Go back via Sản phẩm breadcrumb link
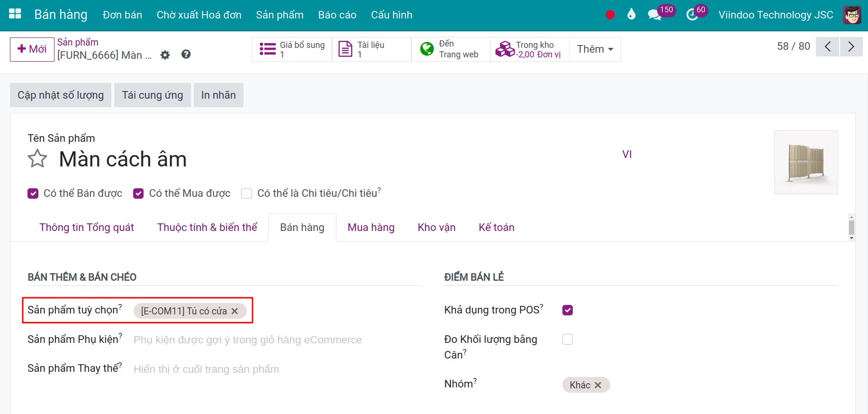The width and height of the screenshot is (868, 414). click(x=78, y=42)
